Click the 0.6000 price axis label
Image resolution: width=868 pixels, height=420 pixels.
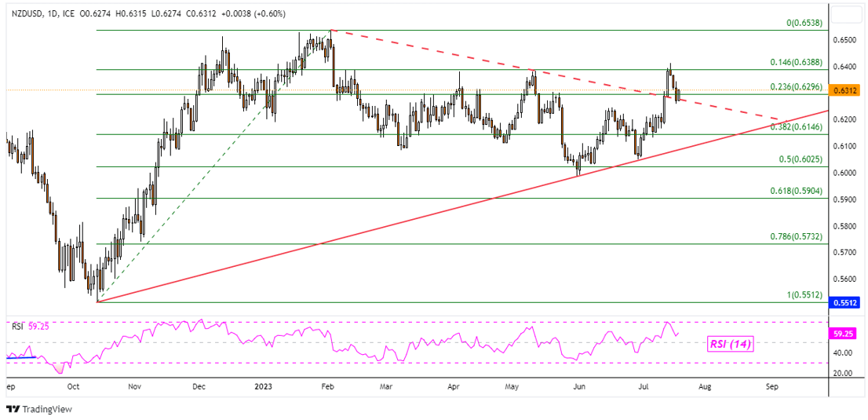[843, 173]
